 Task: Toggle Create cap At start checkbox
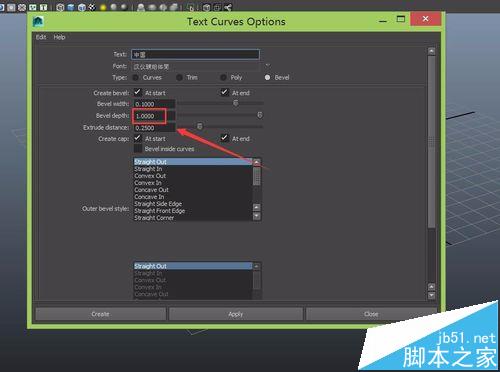pyautogui.click(x=137, y=138)
